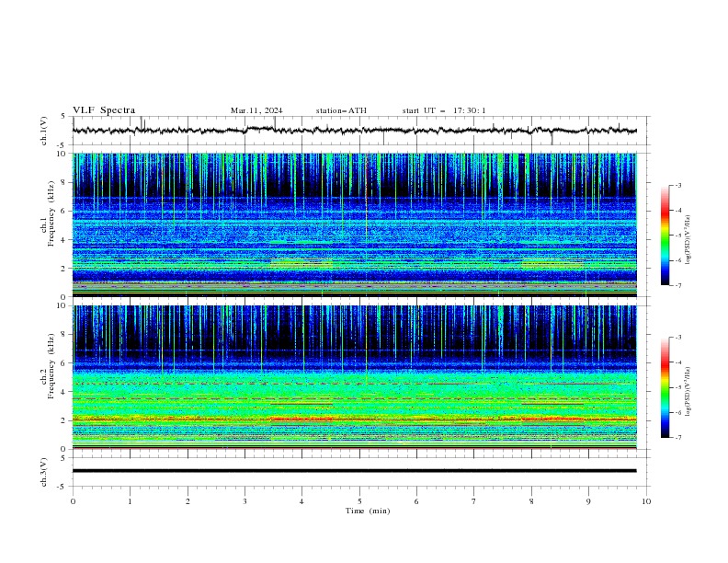Click the "station=ATH" label
The height and width of the screenshot is (563, 728).
click(x=341, y=110)
